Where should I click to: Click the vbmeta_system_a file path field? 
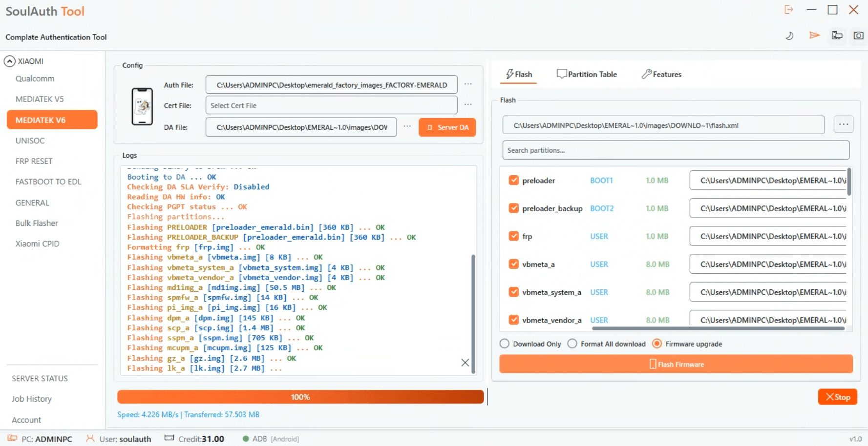pyautogui.click(x=768, y=292)
